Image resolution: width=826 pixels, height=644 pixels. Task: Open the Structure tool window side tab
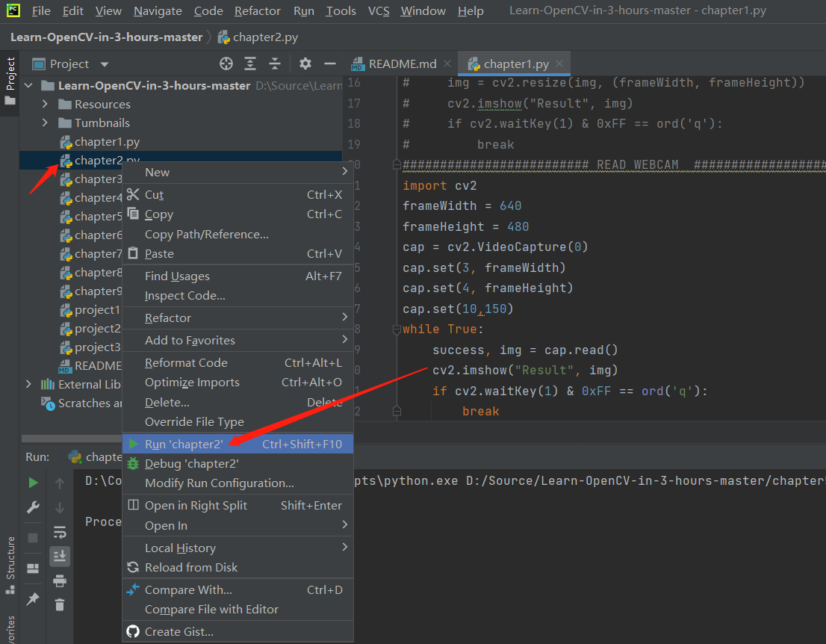pos(10,564)
